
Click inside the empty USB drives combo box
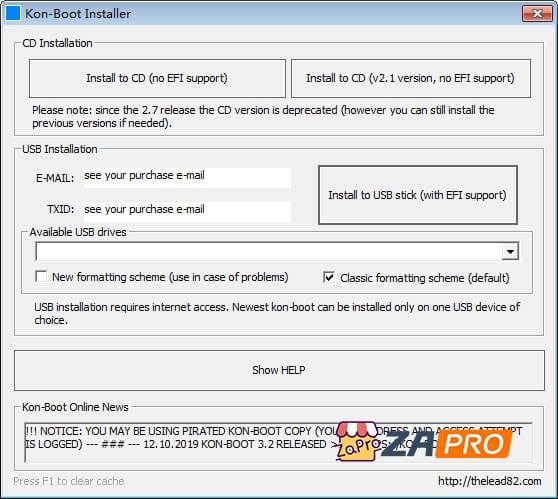coord(269,252)
